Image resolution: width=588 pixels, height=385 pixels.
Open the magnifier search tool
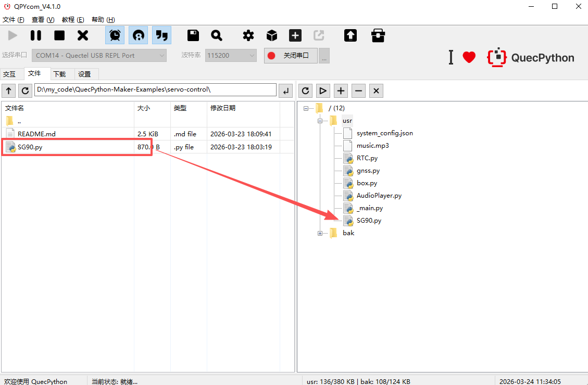tap(217, 35)
